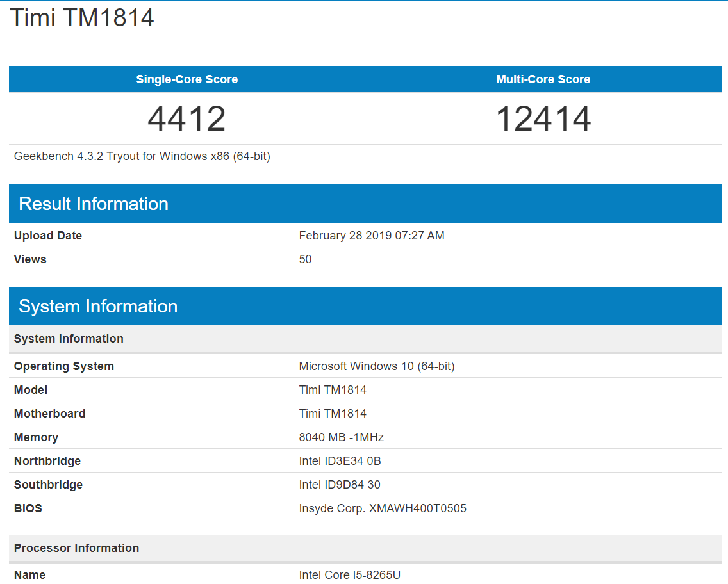Select the Multi-Core Score header
Viewport: 728px width, 584px height.
(x=543, y=79)
